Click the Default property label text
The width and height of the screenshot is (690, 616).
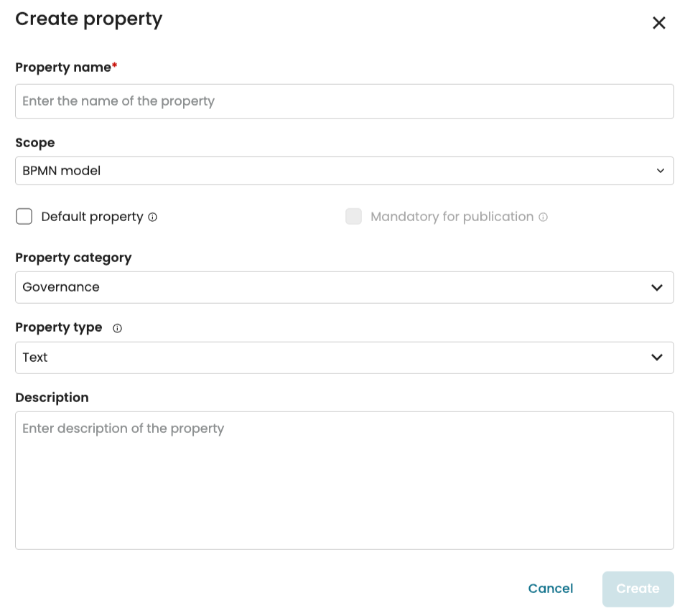coord(92,217)
